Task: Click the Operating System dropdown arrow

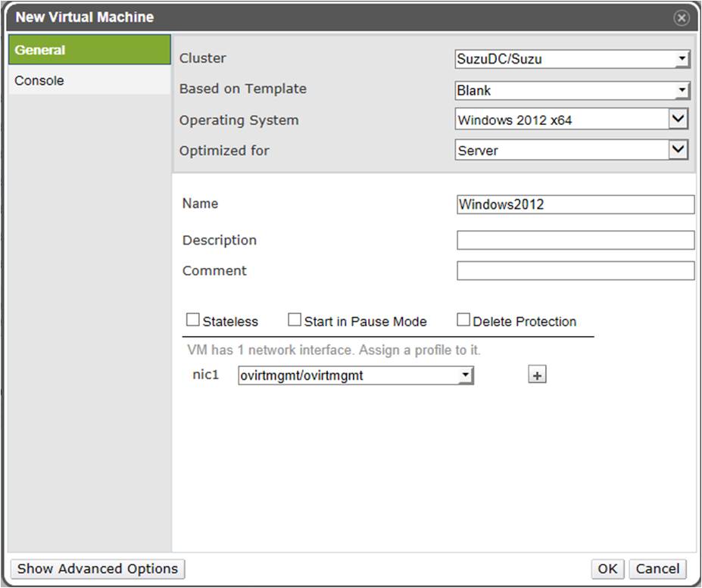Action: point(679,120)
